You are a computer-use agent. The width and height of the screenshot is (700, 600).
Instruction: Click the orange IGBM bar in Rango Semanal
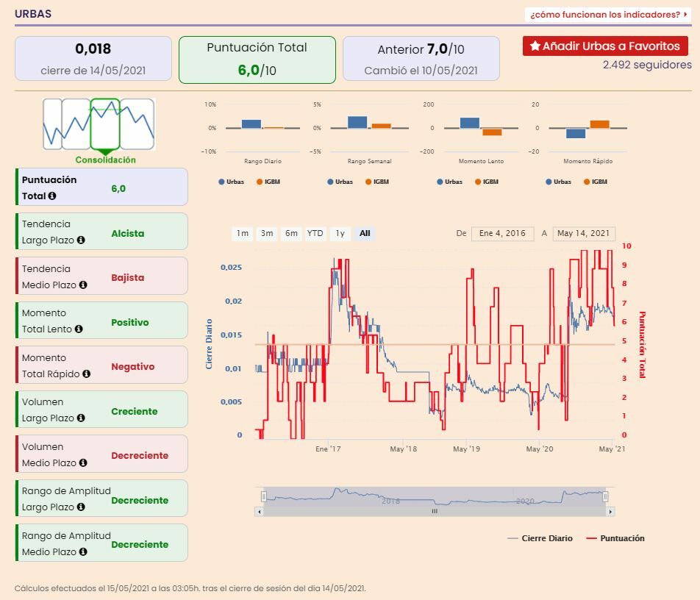pyautogui.click(x=381, y=126)
